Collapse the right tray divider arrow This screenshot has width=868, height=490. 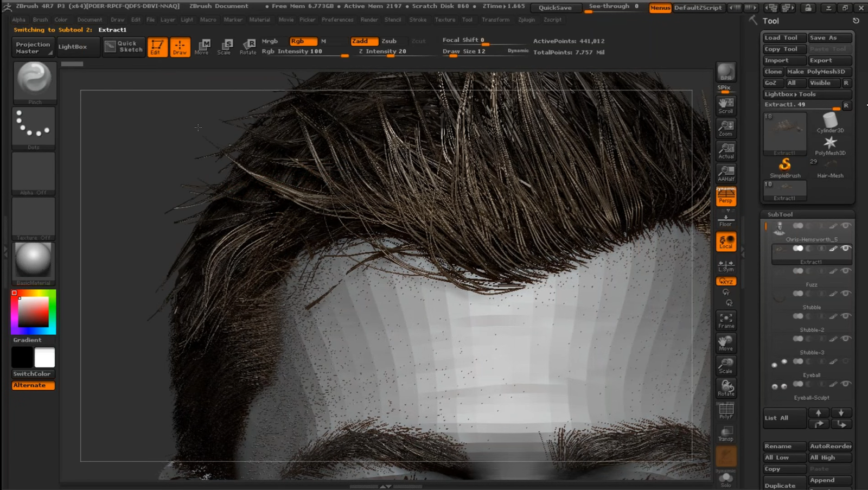pyautogui.click(x=743, y=252)
